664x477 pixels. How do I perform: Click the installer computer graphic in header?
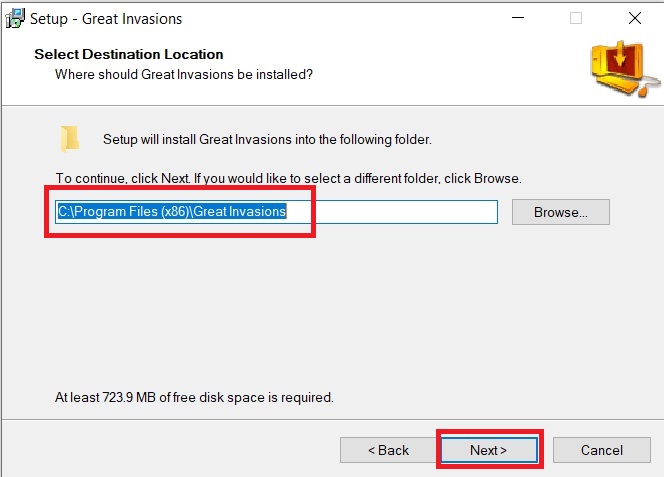point(625,68)
